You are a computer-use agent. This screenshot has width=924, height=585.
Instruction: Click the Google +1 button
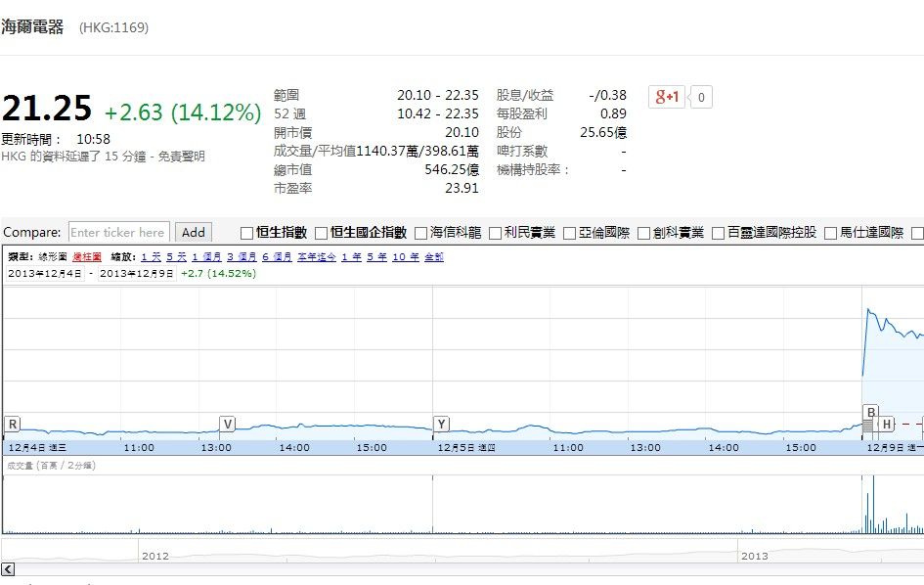tap(667, 96)
